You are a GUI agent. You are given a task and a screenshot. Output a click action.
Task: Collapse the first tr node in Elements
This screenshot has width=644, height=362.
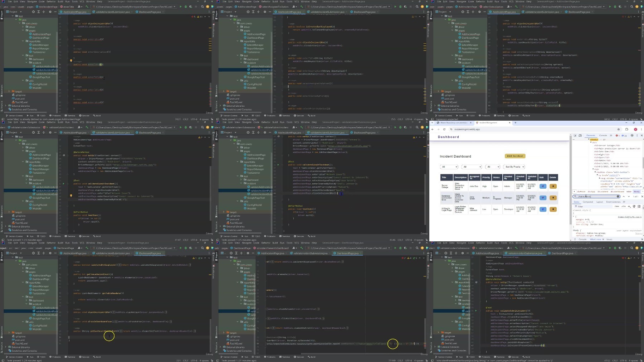[591, 142]
